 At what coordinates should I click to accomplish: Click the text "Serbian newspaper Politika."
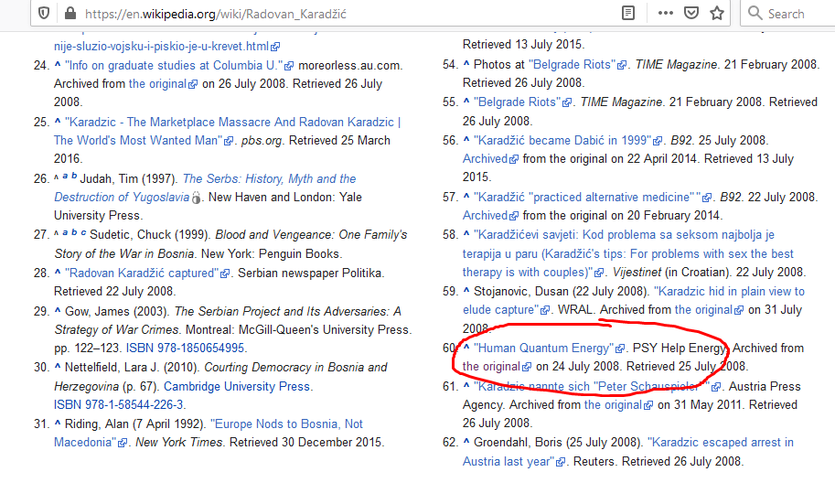pos(311,273)
